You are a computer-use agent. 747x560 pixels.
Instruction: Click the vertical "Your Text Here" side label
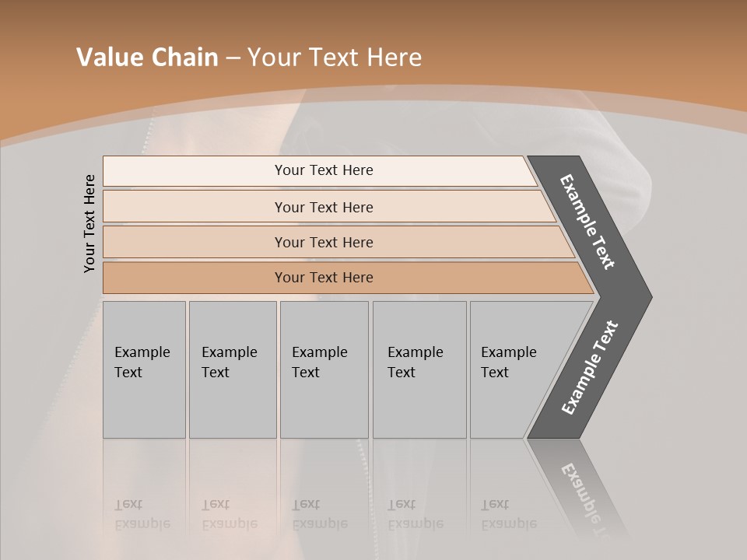pyautogui.click(x=89, y=223)
